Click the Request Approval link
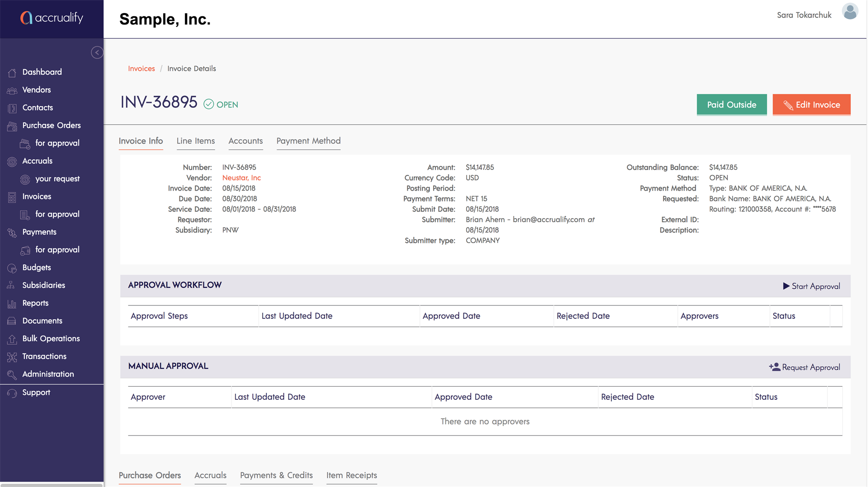Screen dimensions: 868x487 pyautogui.click(x=805, y=367)
